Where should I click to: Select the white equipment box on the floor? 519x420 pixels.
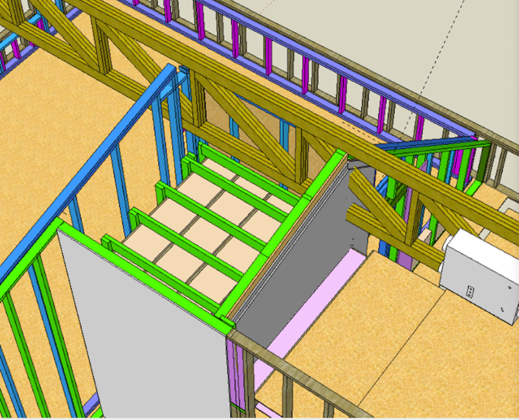480,273
